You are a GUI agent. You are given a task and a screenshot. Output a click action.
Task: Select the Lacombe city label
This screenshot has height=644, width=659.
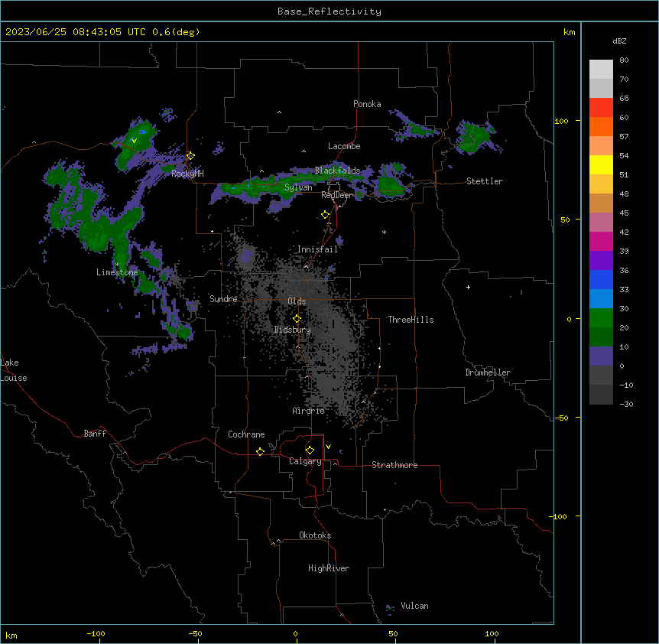tap(344, 146)
